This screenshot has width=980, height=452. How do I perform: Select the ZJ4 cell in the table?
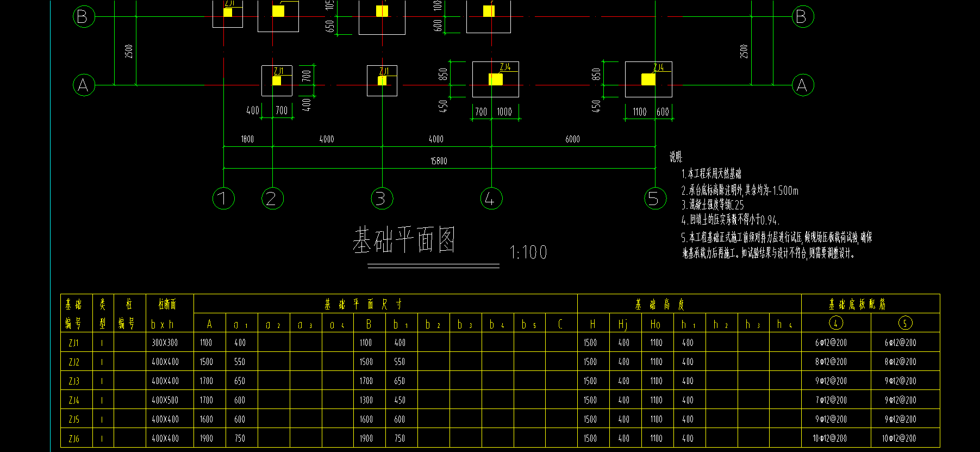[x=74, y=400]
